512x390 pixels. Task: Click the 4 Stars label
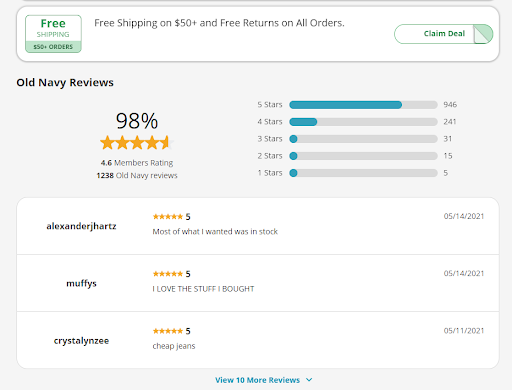[270, 122]
